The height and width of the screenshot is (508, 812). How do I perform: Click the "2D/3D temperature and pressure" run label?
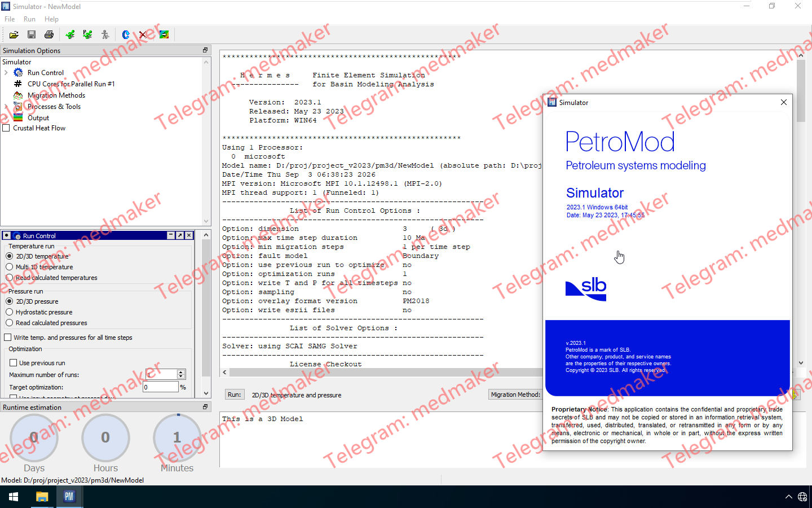pos(297,395)
